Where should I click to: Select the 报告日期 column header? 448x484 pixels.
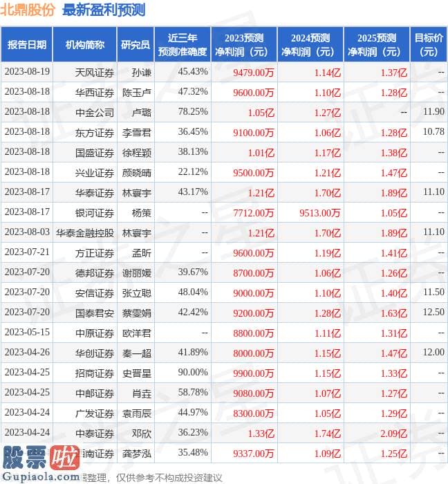tap(27, 45)
